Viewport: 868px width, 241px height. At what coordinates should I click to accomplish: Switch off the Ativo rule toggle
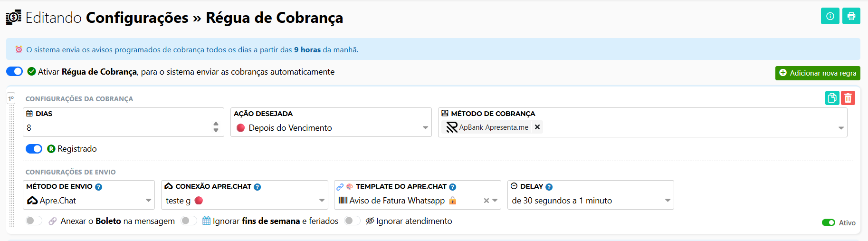829,222
